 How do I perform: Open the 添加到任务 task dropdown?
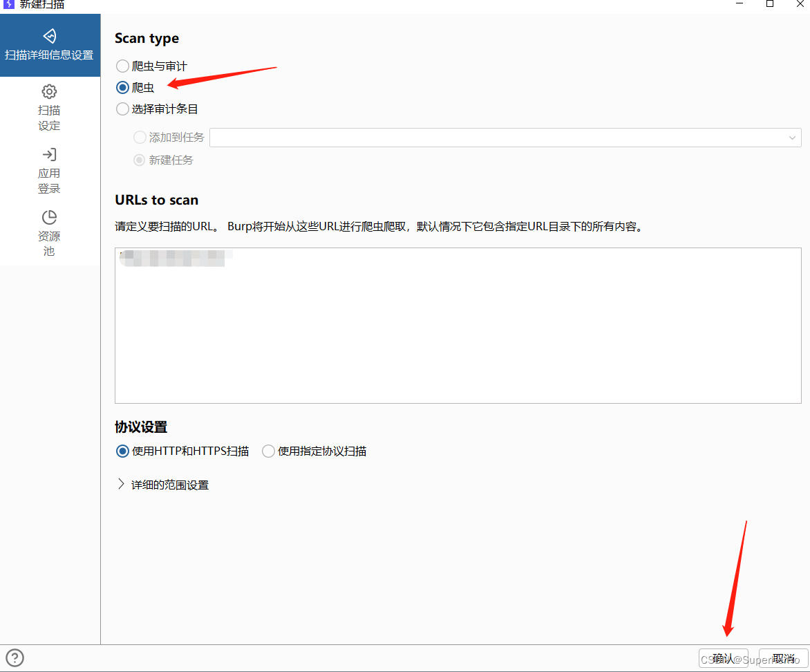coord(505,138)
